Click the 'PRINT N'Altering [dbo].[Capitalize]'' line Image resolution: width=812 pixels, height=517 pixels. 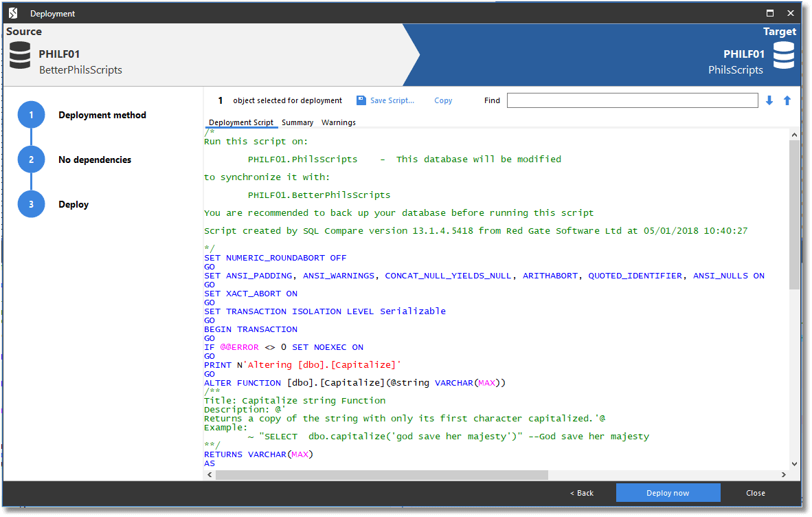[x=302, y=365]
